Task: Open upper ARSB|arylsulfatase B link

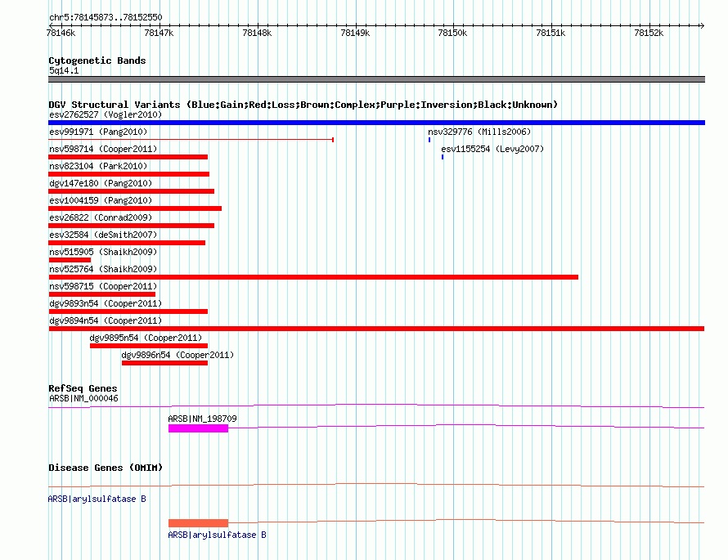Action: [97, 499]
